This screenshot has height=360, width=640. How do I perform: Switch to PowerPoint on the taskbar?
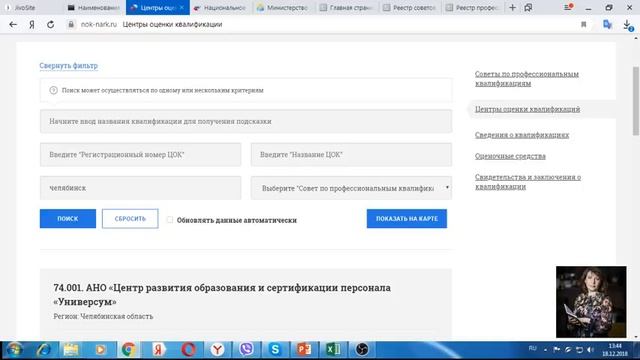304,349
